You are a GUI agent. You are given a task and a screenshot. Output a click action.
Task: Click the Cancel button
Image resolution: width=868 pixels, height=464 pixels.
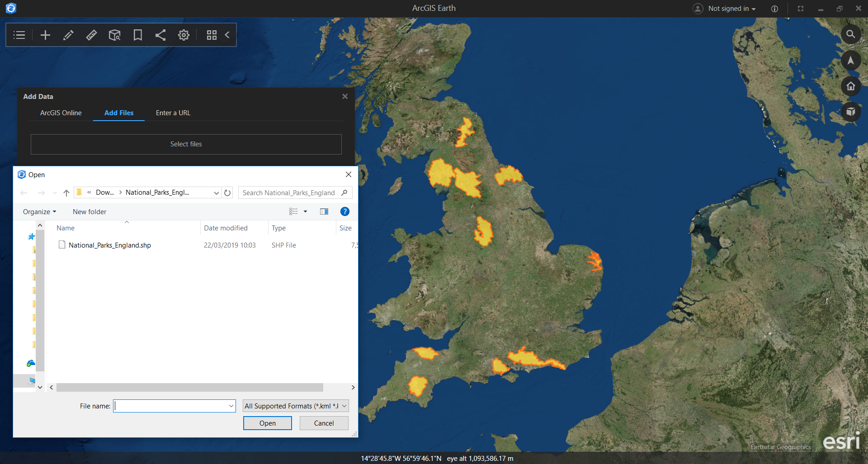pyautogui.click(x=324, y=423)
